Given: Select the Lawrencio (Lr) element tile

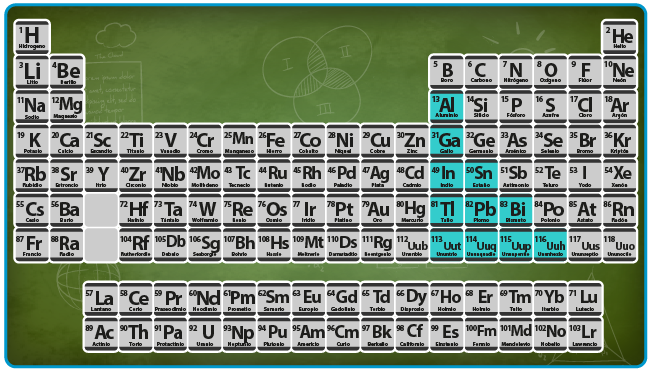Looking at the screenshot, I should point(585,334).
